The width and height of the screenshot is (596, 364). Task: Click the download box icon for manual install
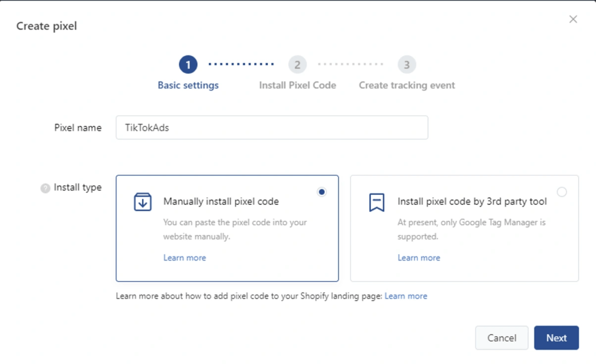tap(143, 202)
